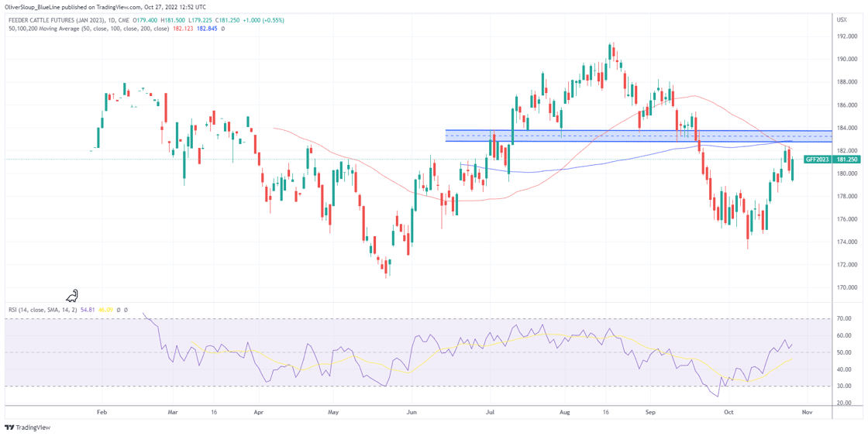The width and height of the screenshot is (868, 436).
Task: Click the 178.000 price axis label
Action: coord(846,197)
